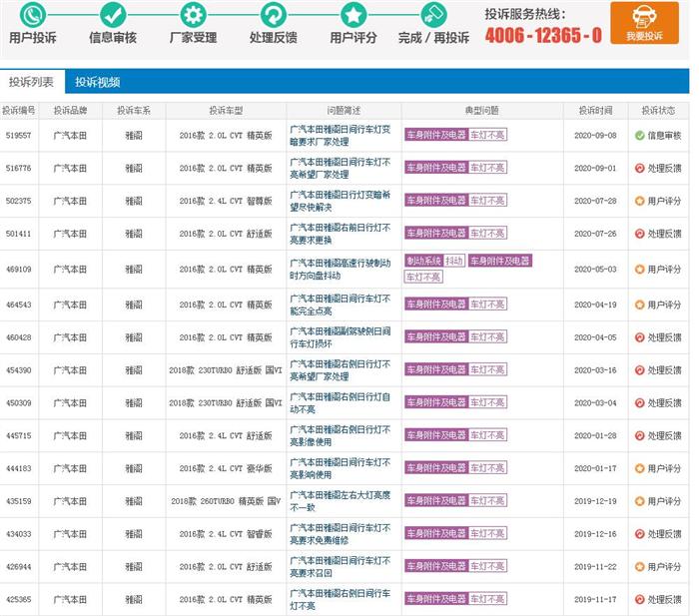This screenshot has width=699, height=616.
Task: Click the orange 我要投诉 button
Action: 645,23
